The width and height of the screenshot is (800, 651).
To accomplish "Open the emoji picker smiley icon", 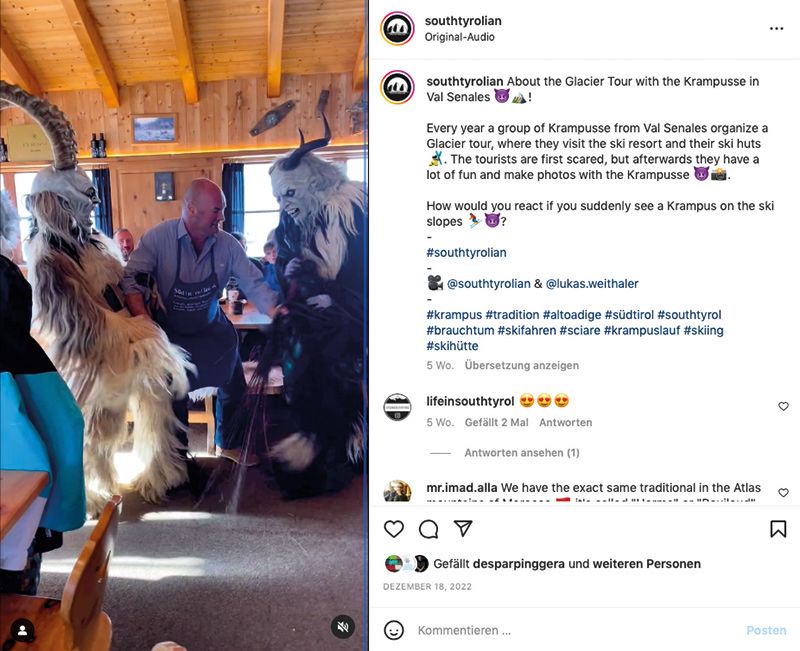I will [394, 631].
